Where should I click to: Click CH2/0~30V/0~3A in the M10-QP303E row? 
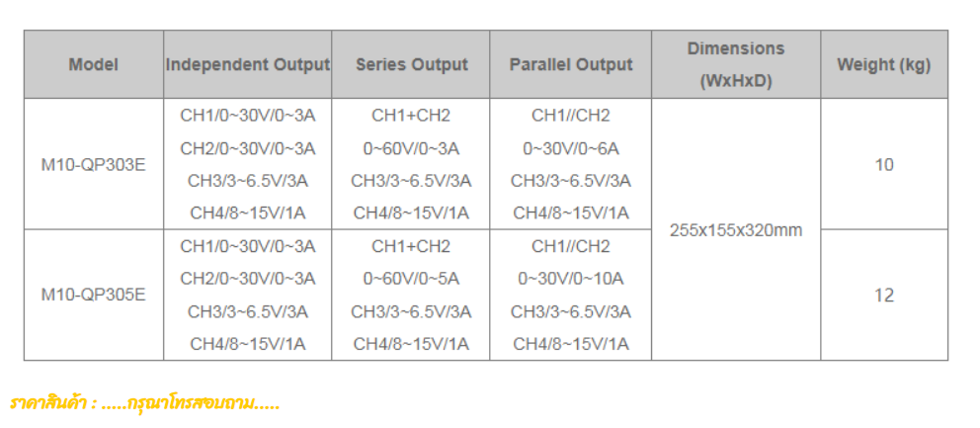[x=247, y=148]
